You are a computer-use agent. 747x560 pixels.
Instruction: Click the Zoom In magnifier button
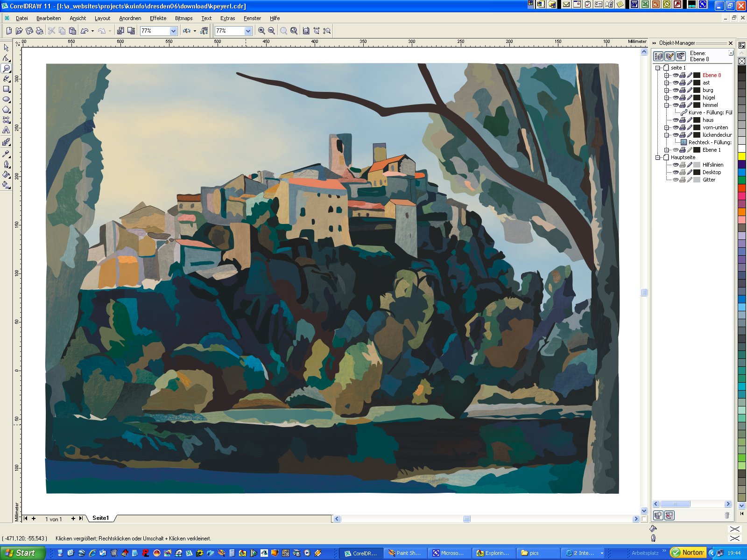click(261, 31)
